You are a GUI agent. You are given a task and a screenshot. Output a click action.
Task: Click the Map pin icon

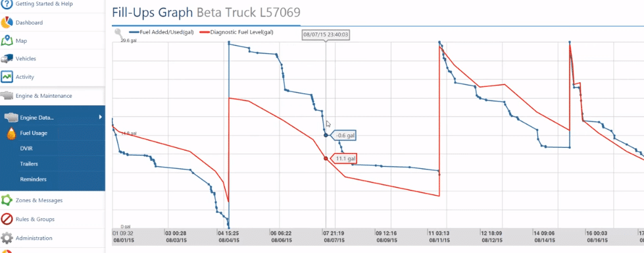[x=7, y=41]
